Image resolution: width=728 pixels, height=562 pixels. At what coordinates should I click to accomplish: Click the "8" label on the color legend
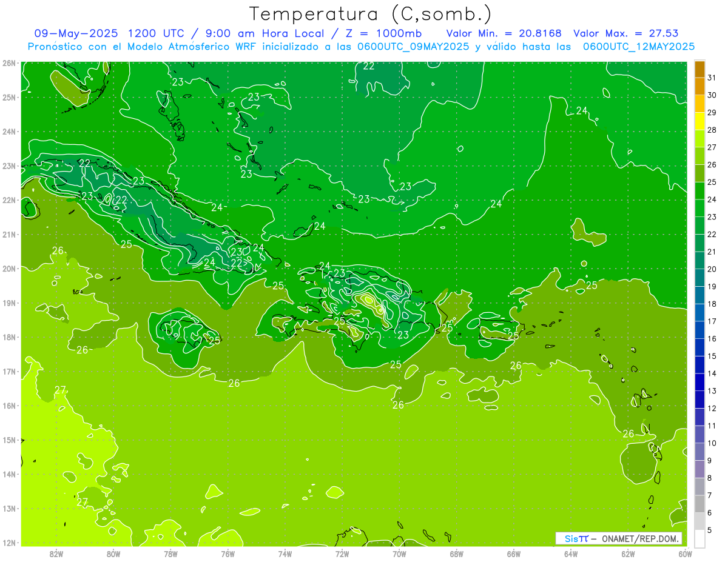(x=710, y=478)
